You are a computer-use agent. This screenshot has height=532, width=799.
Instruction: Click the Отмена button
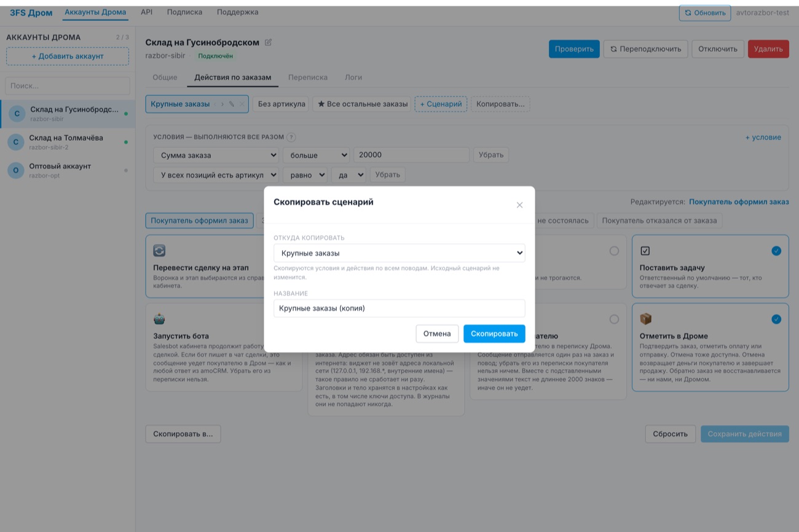pyautogui.click(x=437, y=334)
